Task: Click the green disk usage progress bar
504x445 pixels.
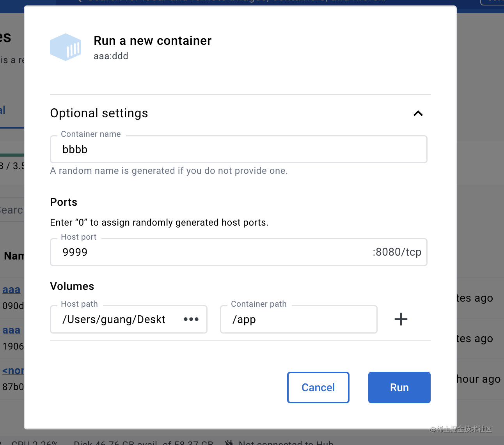Action: pyautogui.click(x=12, y=155)
